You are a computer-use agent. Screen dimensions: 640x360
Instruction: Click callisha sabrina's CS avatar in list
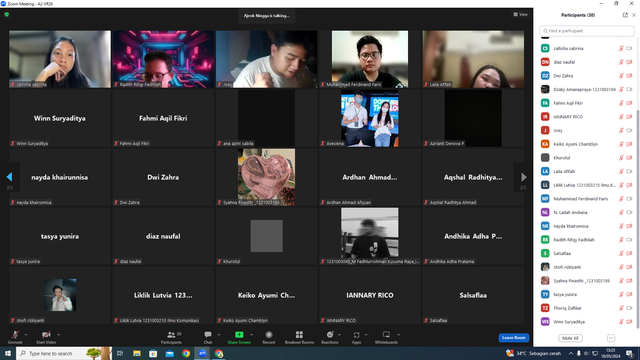tap(545, 48)
